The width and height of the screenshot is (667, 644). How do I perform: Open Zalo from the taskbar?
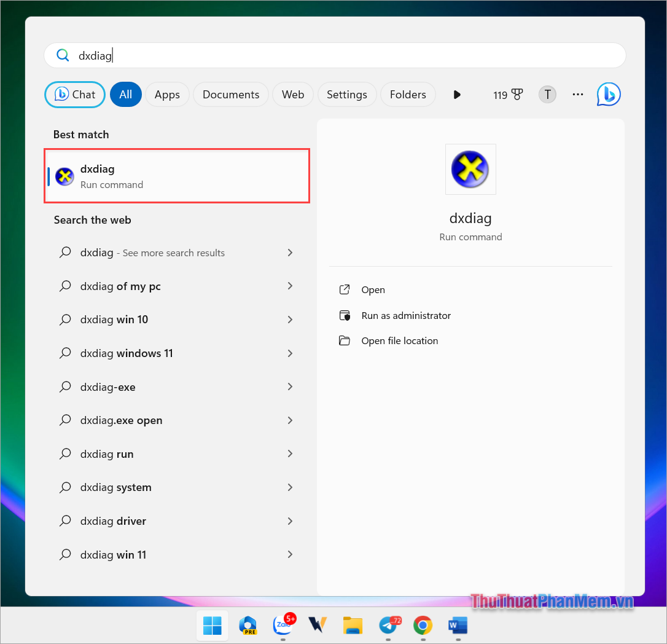[283, 626]
